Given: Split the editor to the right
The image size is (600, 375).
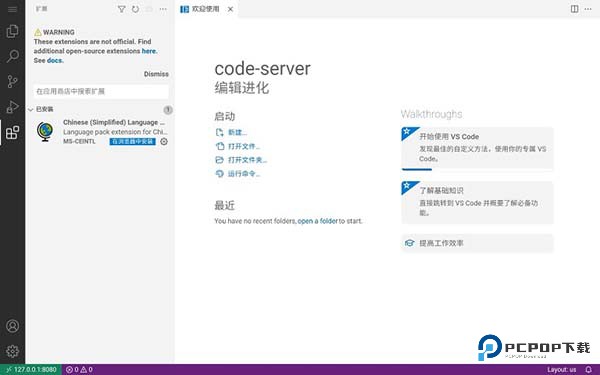Looking at the screenshot, I should [574, 9].
